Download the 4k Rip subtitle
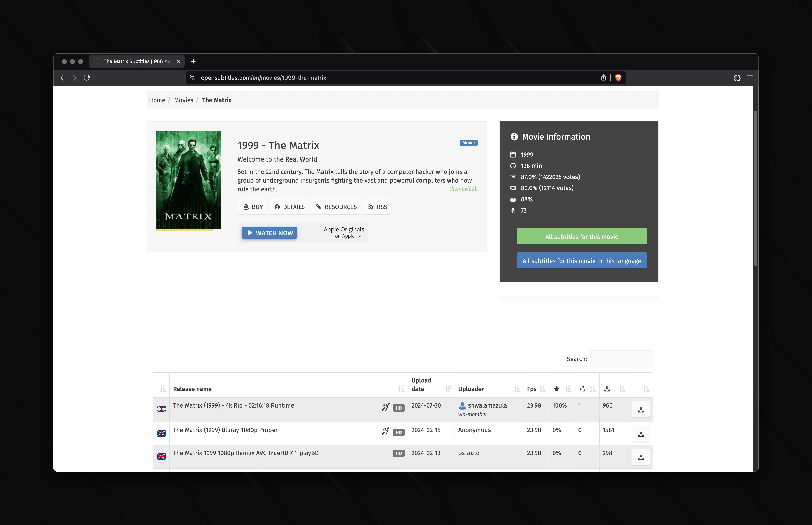Viewport: 812px width, 525px height. [640, 409]
